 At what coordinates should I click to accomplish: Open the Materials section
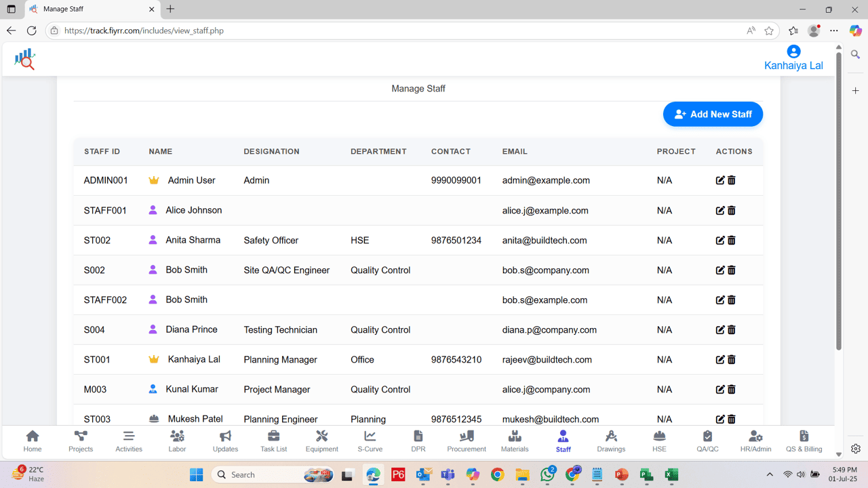514,441
